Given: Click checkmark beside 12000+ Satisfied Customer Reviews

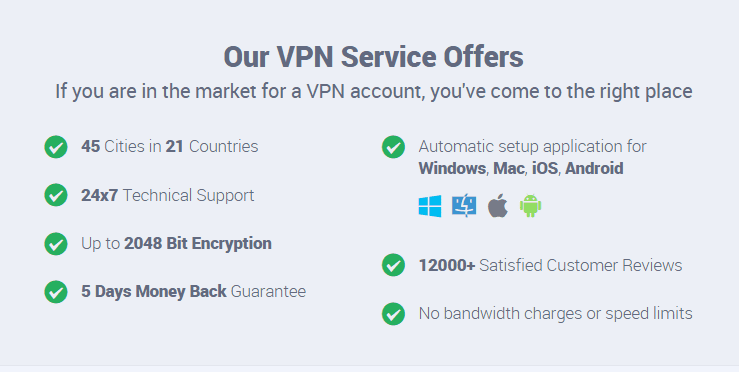Looking at the screenshot, I should 393,265.
